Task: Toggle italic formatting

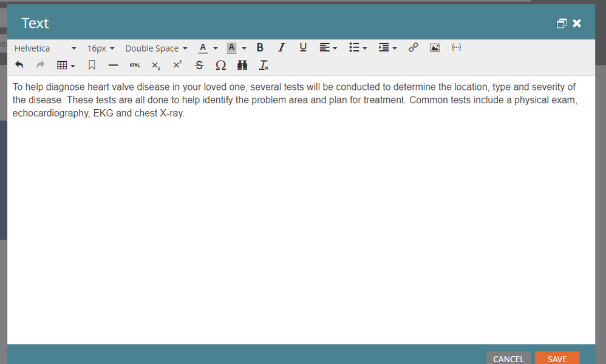Action: pyautogui.click(x=282, y=47)
